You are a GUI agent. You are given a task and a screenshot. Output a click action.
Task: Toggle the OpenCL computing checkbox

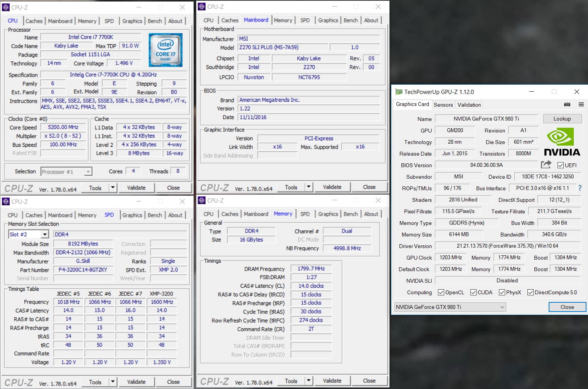[x=441, y=292]
